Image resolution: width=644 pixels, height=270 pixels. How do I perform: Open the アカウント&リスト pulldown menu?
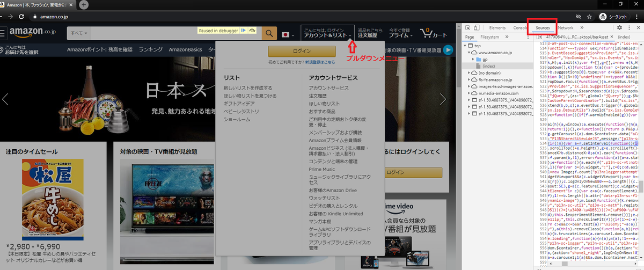(x=327, y=33)
